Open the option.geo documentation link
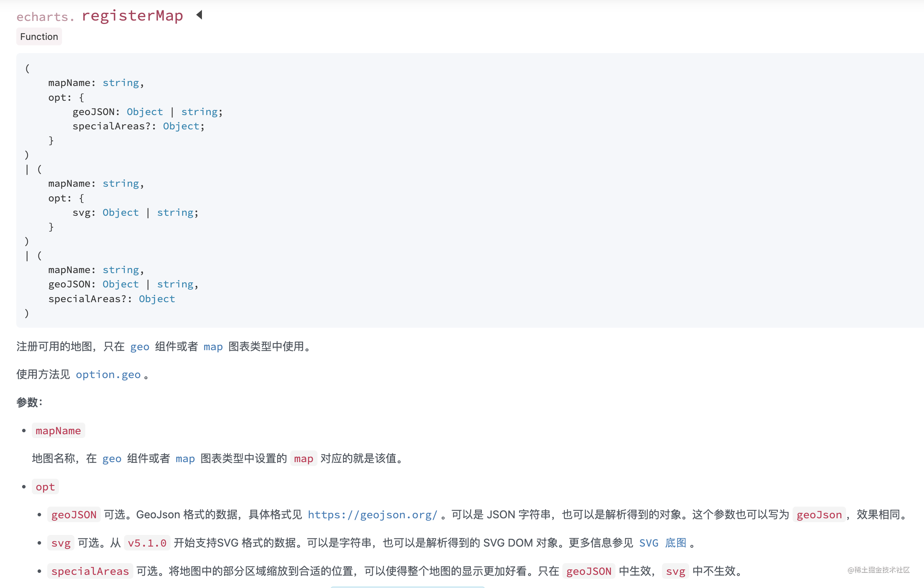The width and height of the screenshot is (924, 588). tap(108, 374)
